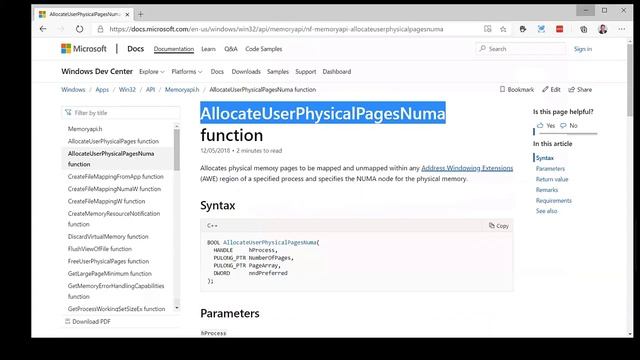Click the Bookmark button
This screenshot has width=640, height=360.
pos(517,89)
